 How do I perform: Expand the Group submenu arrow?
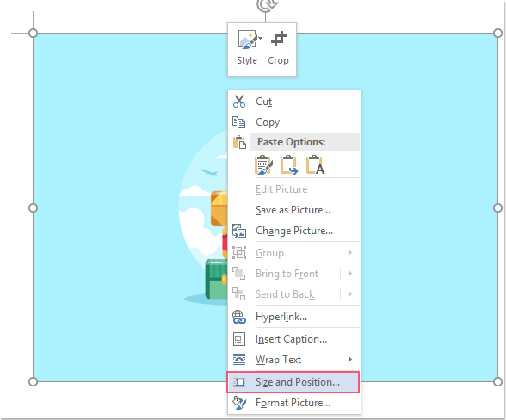click(350, 253)
